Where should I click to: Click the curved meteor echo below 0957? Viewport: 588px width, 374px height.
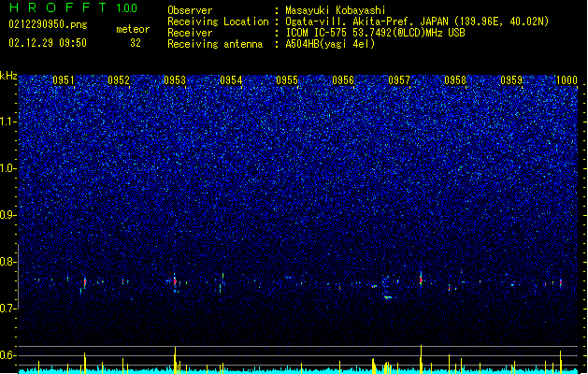(388, 297)
